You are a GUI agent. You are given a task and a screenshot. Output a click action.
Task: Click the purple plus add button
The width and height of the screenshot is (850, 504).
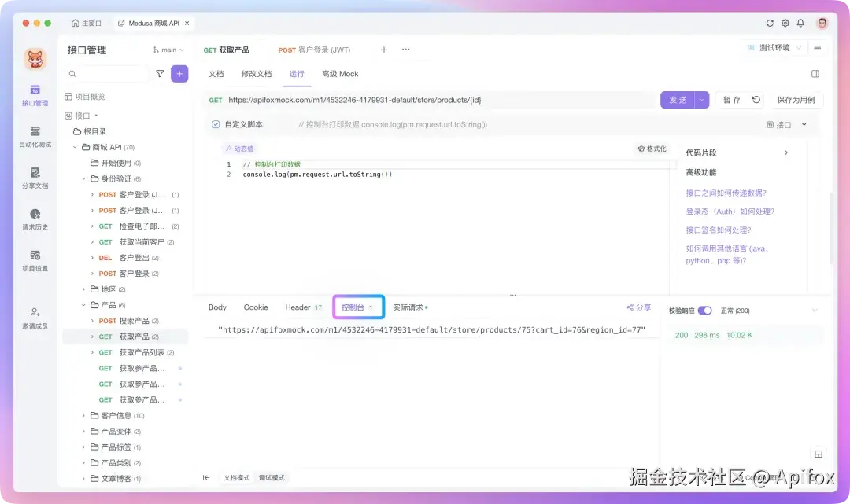coord(179,74)
